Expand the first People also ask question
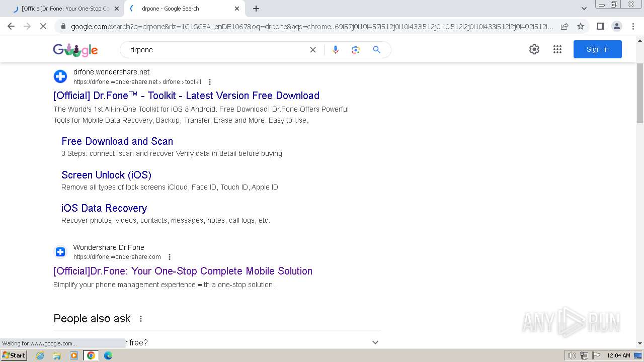The image size is (644, 362). click(x=217, y=342)
